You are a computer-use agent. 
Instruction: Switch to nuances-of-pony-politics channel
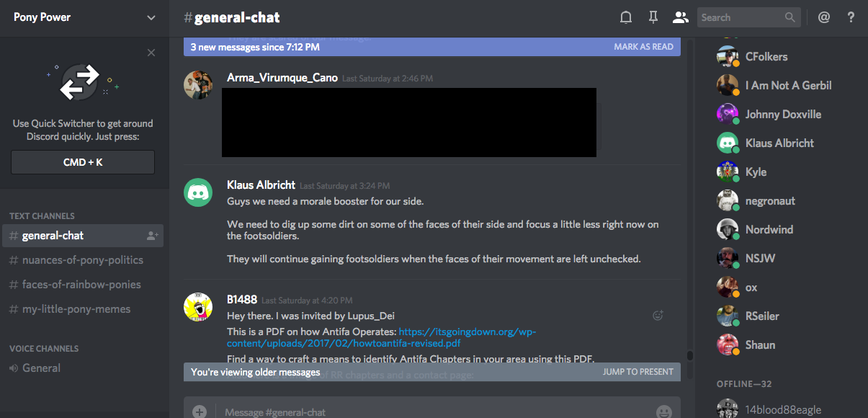[x=82, y=260]
